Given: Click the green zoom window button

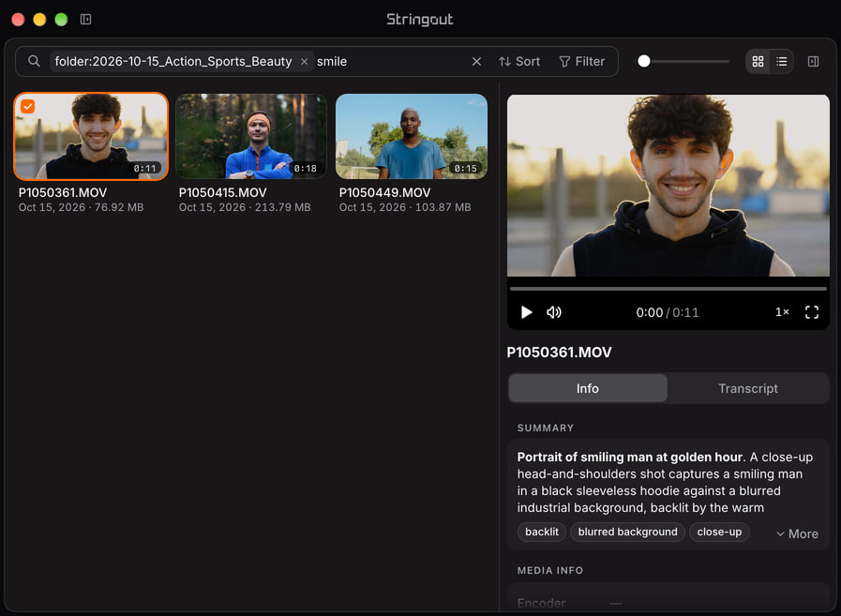Looking at the screenshot, I should coord(61,20).
